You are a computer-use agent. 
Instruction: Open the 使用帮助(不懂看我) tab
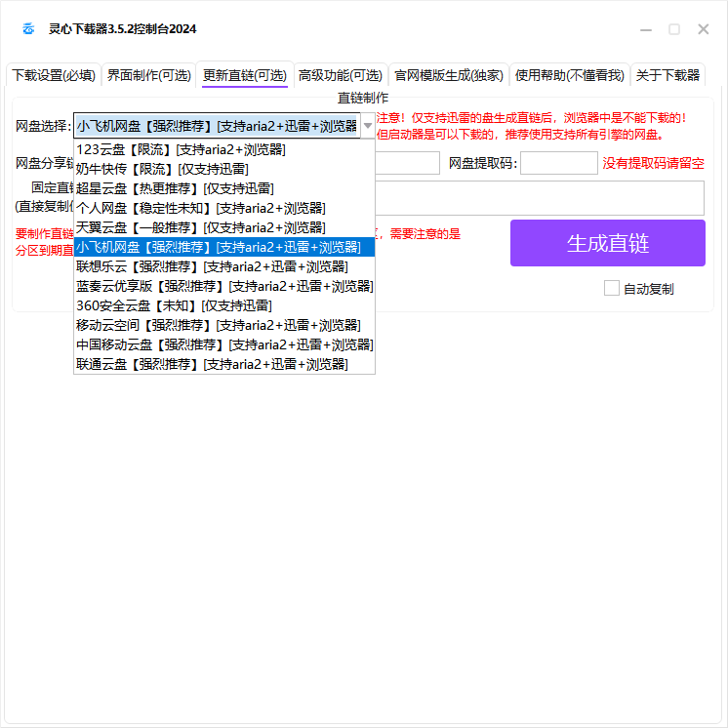click(570, 75)
